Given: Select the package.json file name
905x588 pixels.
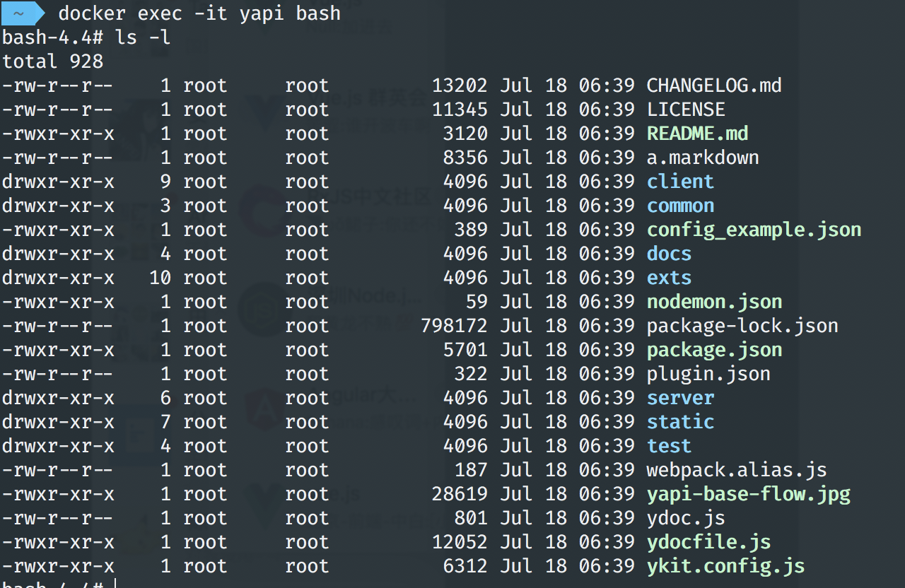Looking at the screenshot, I should [714, 350].
